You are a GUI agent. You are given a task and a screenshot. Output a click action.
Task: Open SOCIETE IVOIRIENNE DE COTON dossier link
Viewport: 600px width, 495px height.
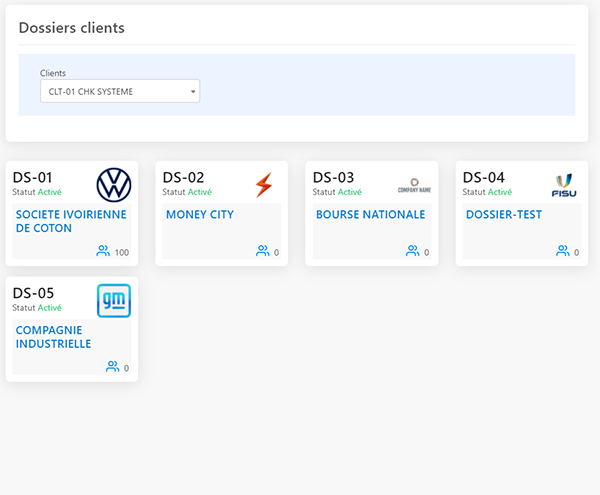coord(71,221)
